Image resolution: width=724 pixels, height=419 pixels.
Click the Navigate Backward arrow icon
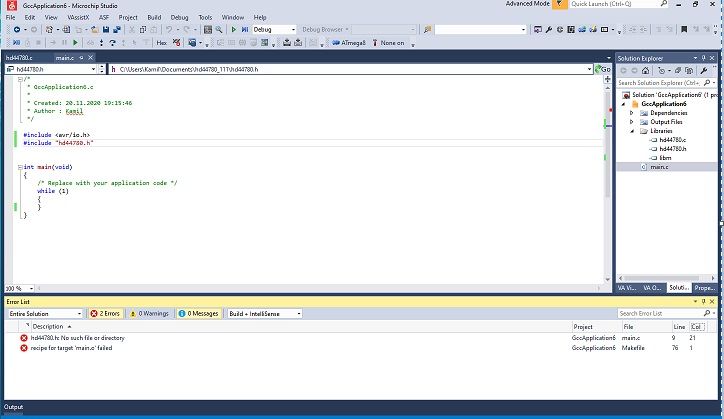17,30
